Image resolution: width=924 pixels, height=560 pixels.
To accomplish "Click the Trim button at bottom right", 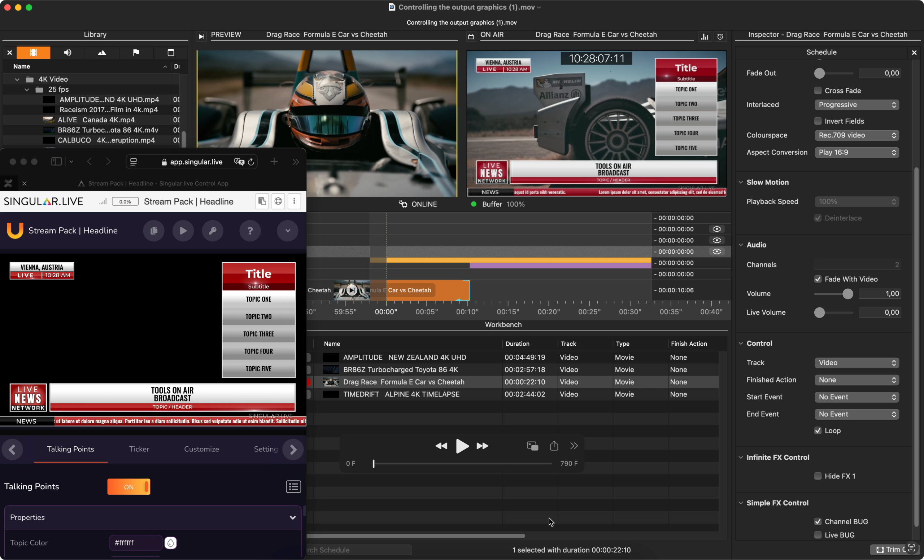I will 889,550.
